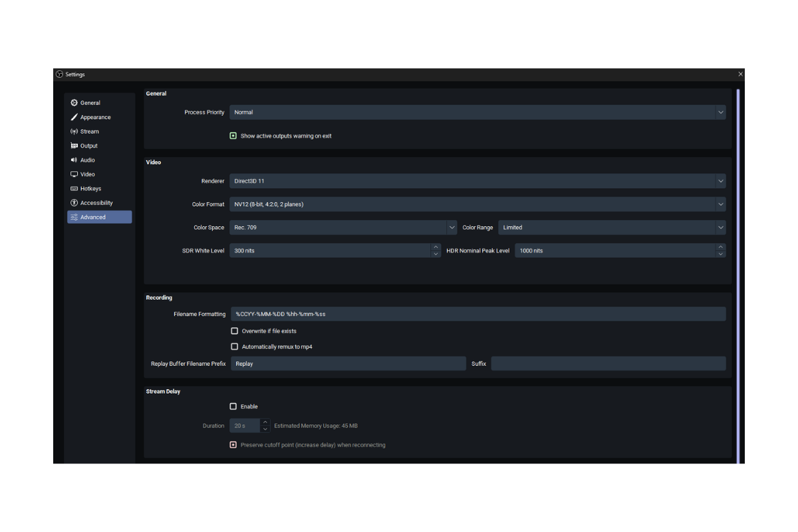Open the Color Format dropdown
The width and height of the screenshot is (798, 532).
pyautogui.click(x=477, y=204)
